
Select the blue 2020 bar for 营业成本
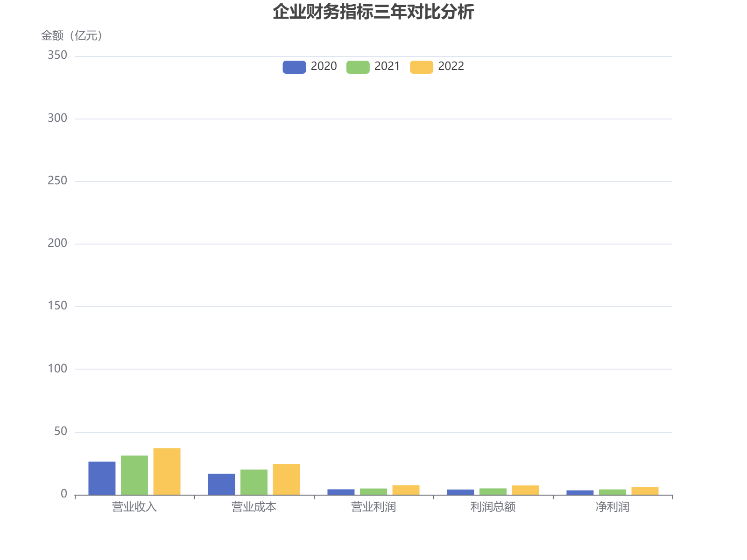(x=221, y=484)
